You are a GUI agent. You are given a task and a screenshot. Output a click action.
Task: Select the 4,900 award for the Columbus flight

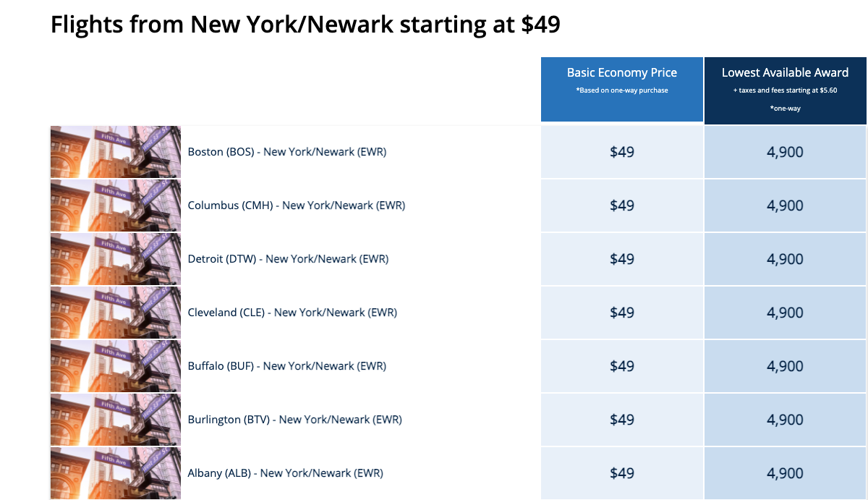[785, 205]
